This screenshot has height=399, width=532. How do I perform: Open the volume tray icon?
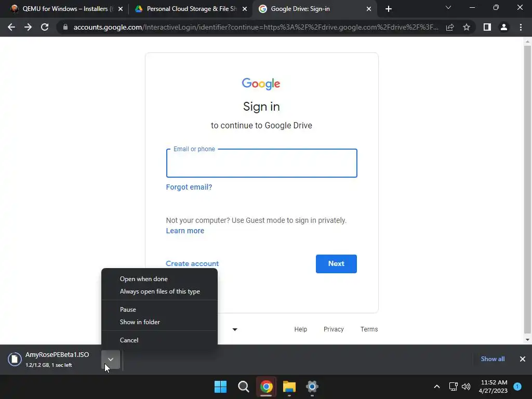[x=466, y=387]
